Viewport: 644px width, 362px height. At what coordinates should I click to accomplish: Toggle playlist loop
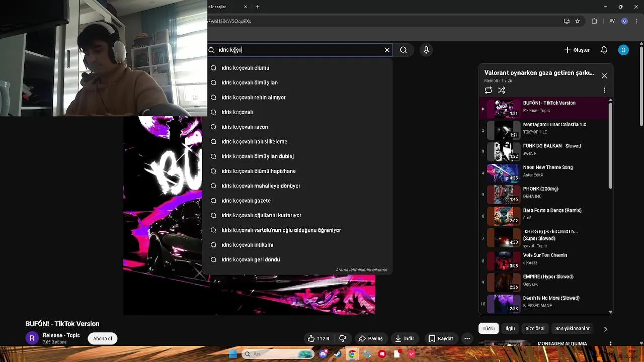click(x=489, y=90)
